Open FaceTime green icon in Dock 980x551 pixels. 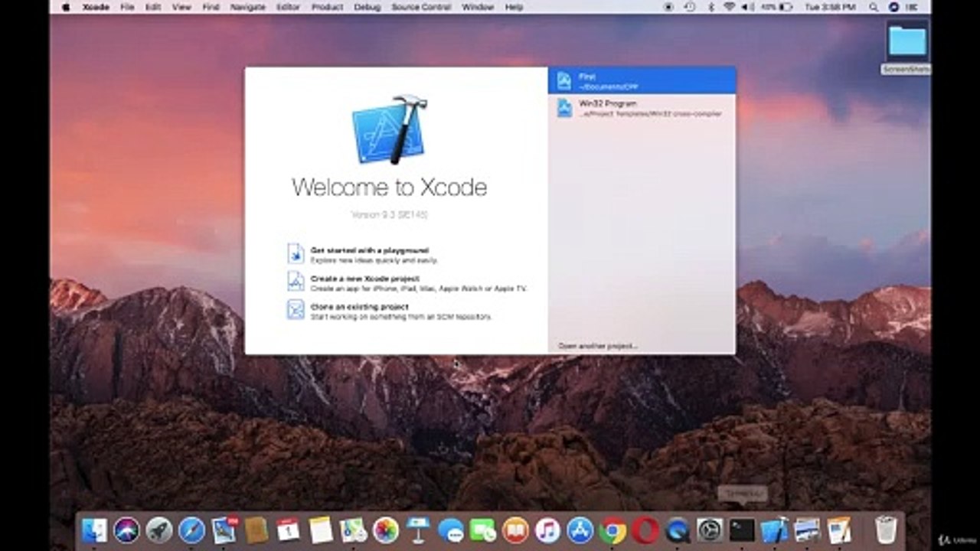(x=483, y=530)
